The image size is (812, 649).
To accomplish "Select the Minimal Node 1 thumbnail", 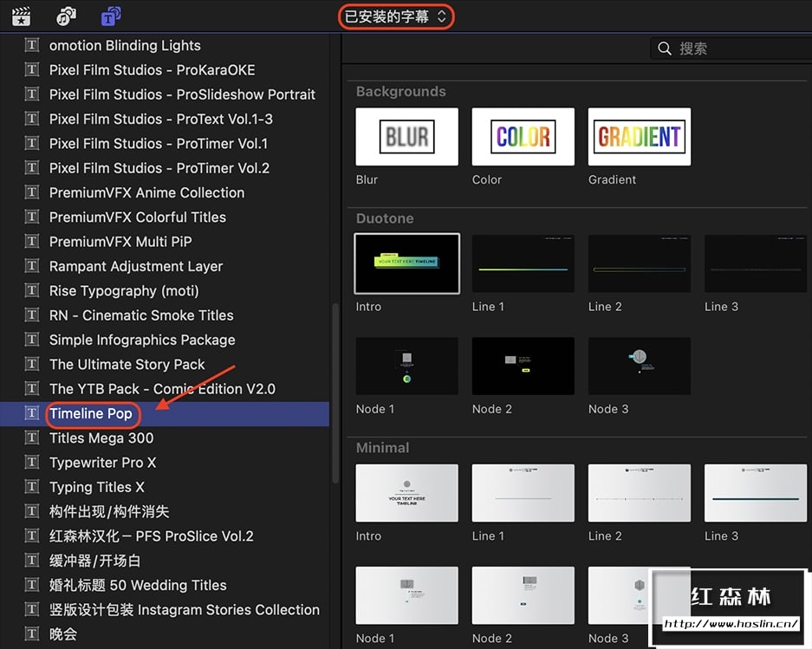I will [x=406, y=595].
